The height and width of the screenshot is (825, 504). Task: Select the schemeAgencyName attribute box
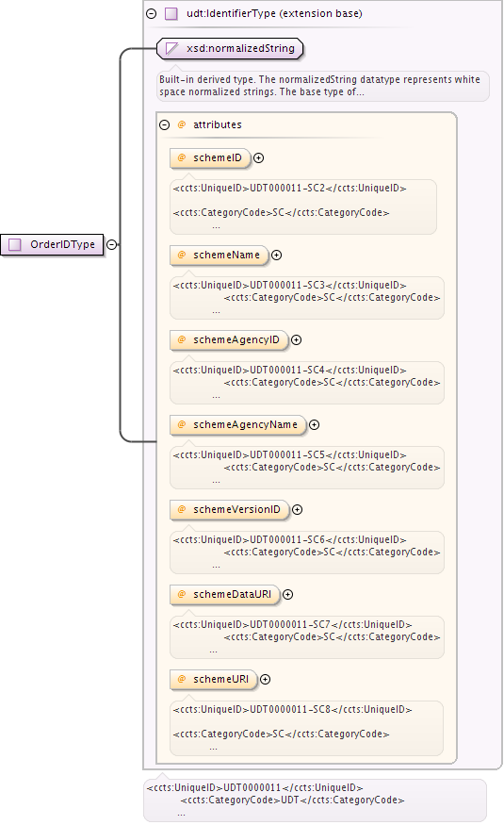point(238,425)
